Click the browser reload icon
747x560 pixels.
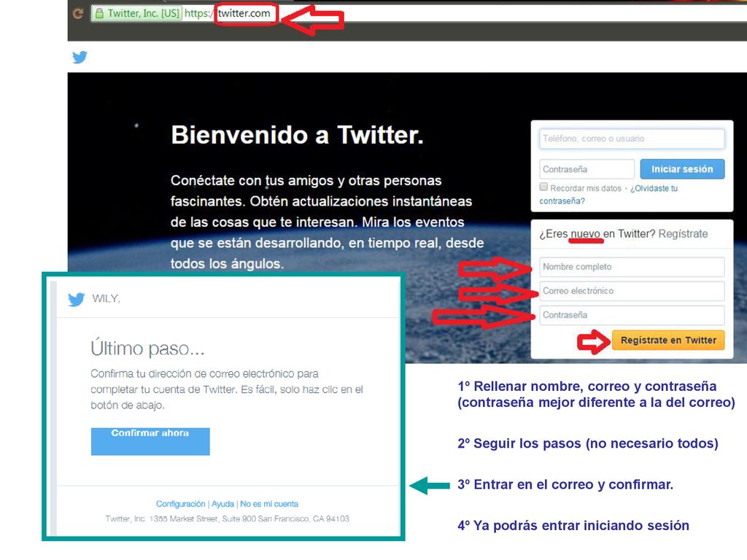click(78, 13)
